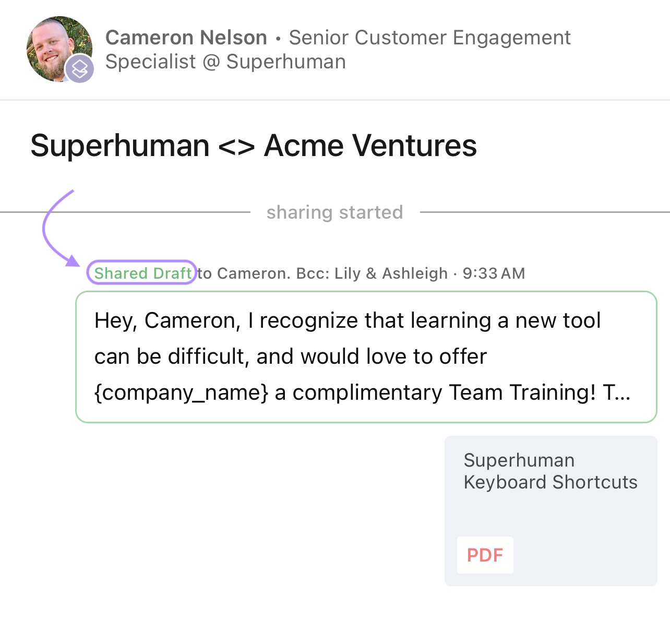Open Cameron Nelson's name in the header
This screenshot has width=670, height=644.
tap(186, 38)
